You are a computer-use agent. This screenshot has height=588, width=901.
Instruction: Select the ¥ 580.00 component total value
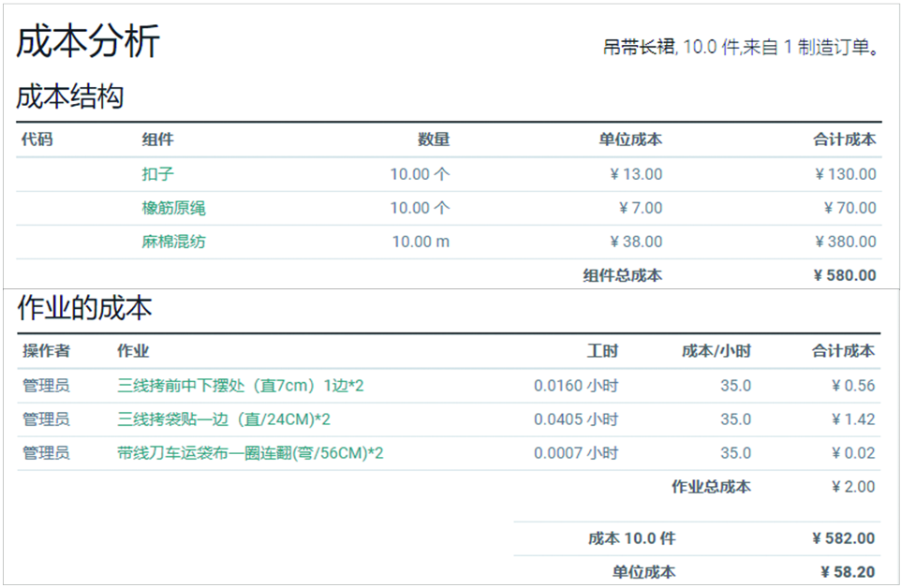point(845,275)
